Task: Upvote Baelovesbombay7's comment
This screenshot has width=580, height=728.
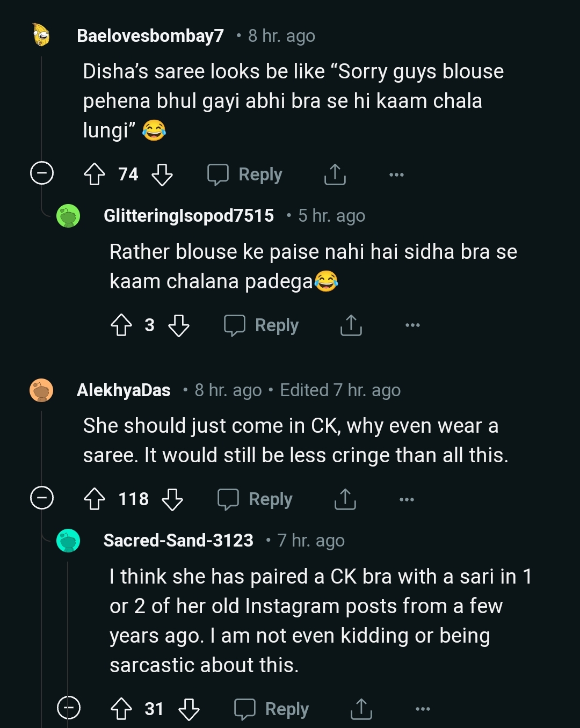Action: click(x=95, y=174)
